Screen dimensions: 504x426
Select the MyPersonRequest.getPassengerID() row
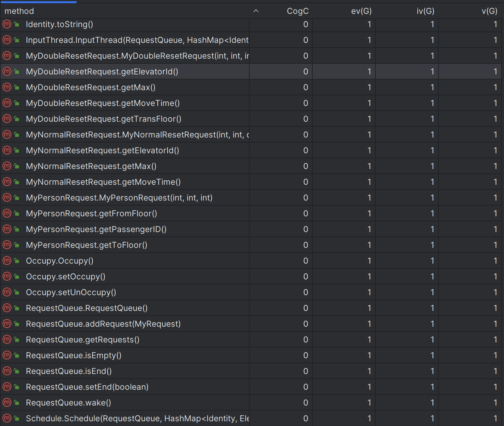96,229
